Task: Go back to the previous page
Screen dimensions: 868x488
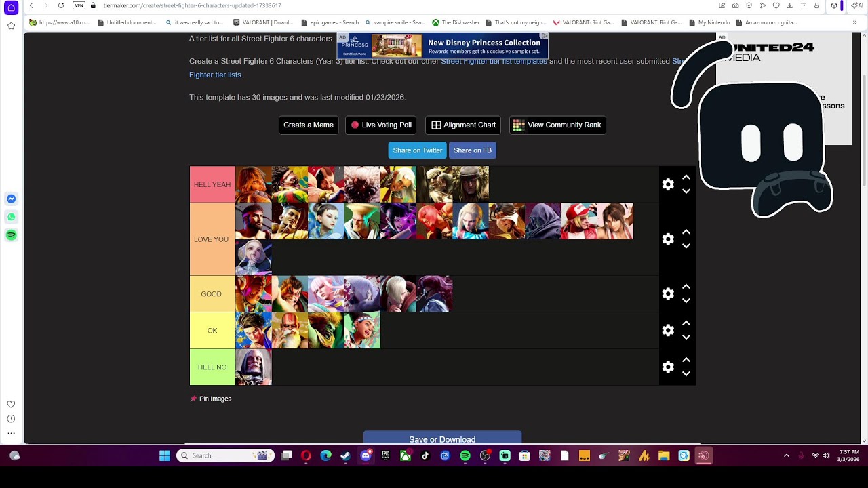Action: pos(31,5)
